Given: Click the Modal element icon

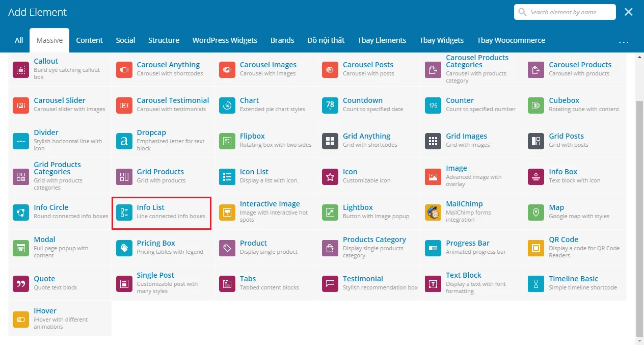Looking at the screenshot, I should 21,248.
